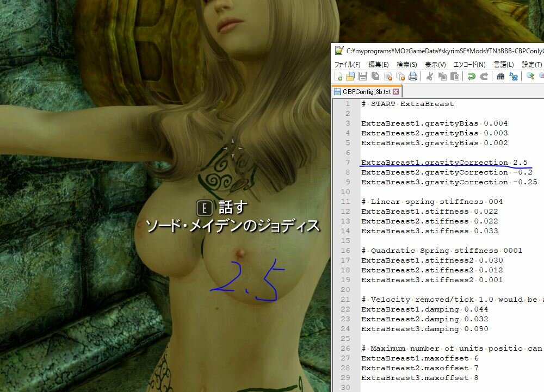Viewport: 544px width, 392px height.
Task: Click the Open file folder icon
Action: click(x=350, y=76)
